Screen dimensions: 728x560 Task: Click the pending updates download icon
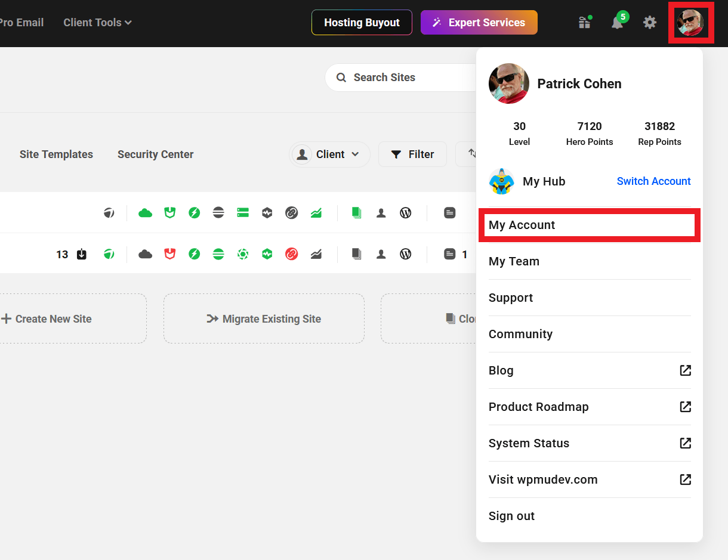(x=82, y=254)
